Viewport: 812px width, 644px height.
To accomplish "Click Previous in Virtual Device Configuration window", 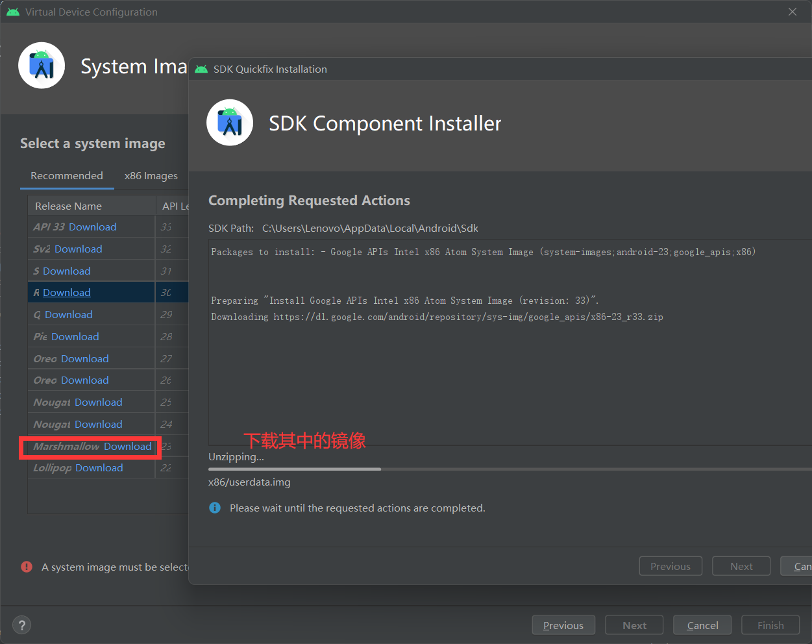I will pyautogui.click(x=563, y=625).
